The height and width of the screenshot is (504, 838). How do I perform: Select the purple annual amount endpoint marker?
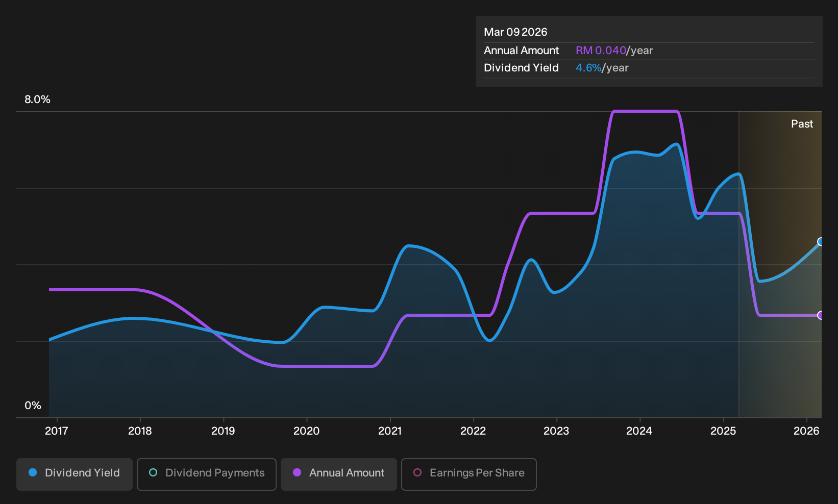pyautogui.click(x=821, y=315)
